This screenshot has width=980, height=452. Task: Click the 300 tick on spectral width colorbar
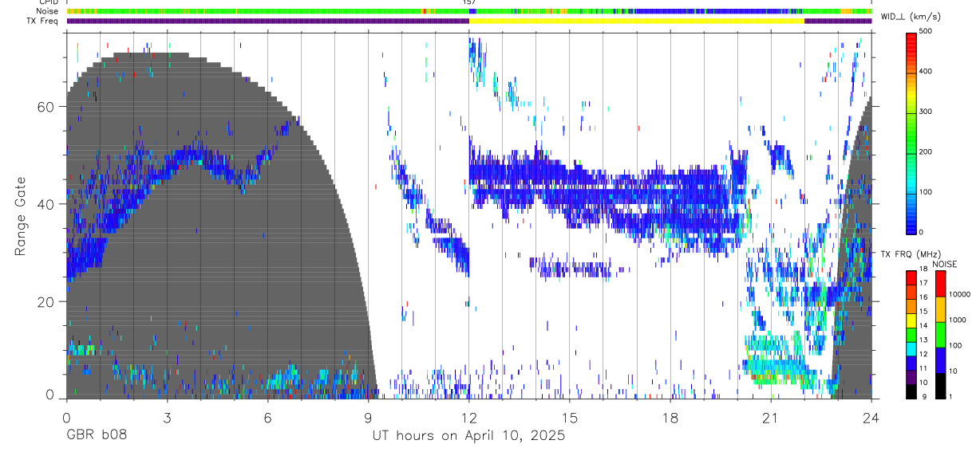click(926, 112)
